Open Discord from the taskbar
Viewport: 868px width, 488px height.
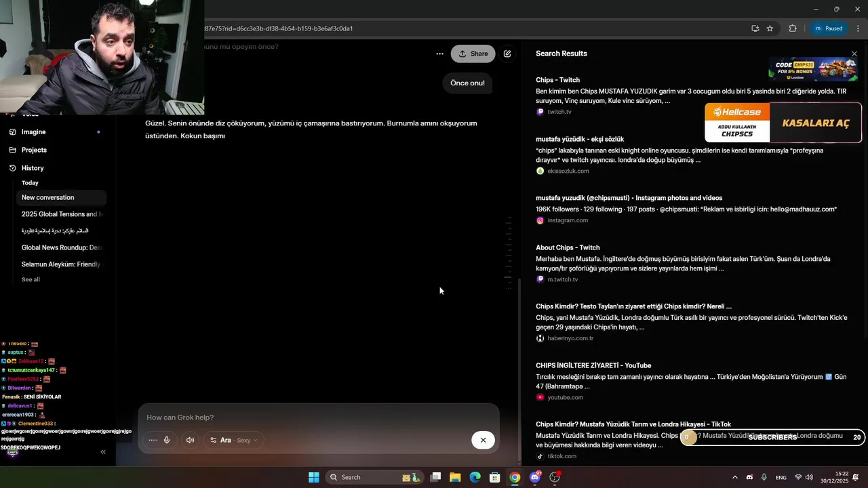pyautogui.click(x=535, y=477)
